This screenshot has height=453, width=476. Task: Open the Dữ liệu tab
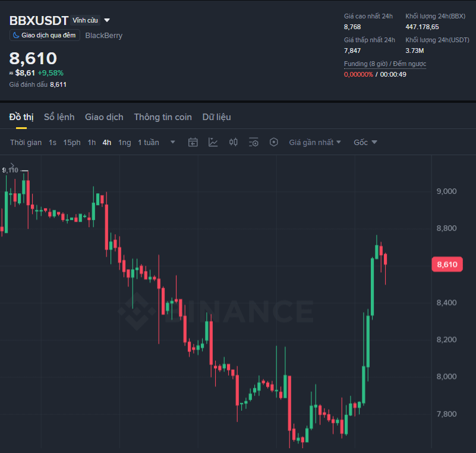[x=217, y=117]
